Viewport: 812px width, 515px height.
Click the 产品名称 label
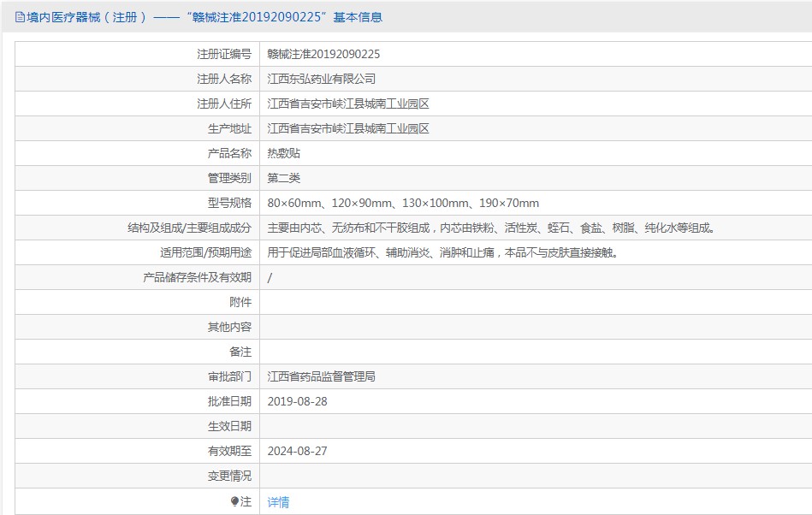click(x=229, y=153)
